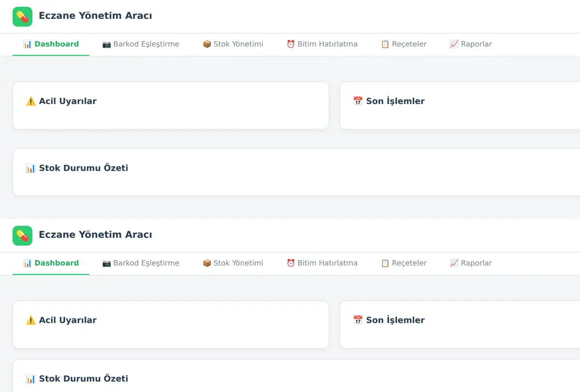Screen dimensions: 580x392
Task: Open Bitim Hatırlatma tab in the lower navigation
Action: point(322,263)
